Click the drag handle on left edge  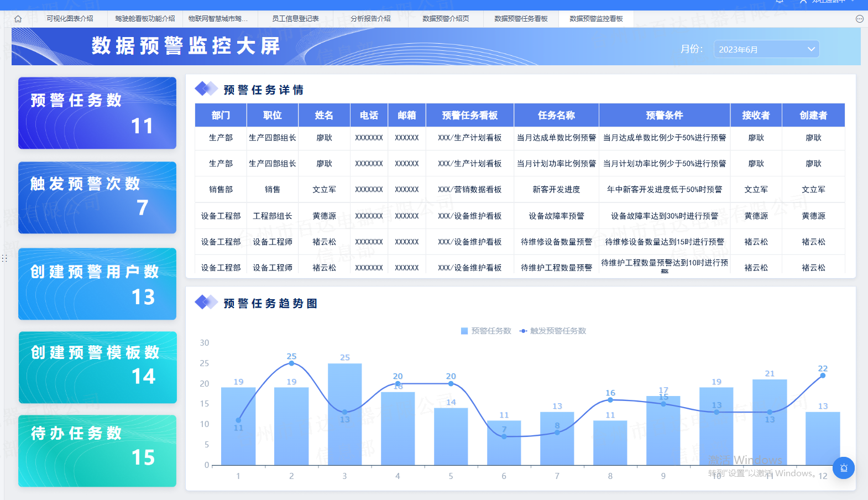point(4,258)
